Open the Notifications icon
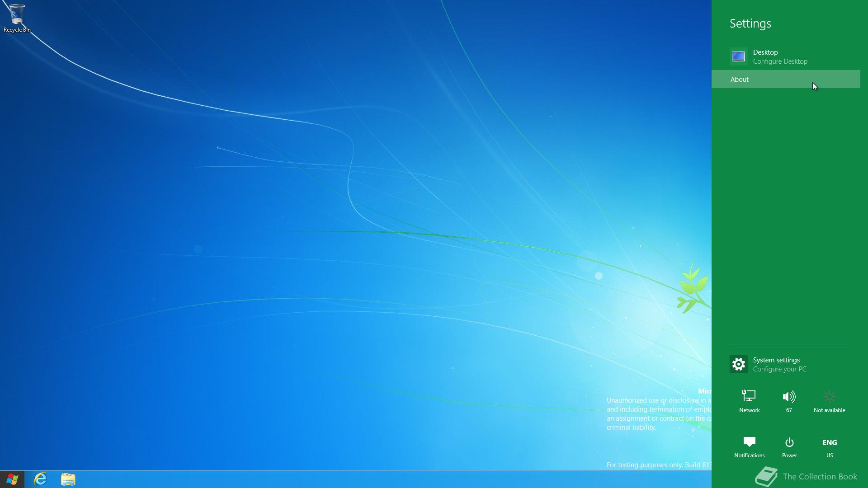Screen dimensions: 868x488 [749, 442]
